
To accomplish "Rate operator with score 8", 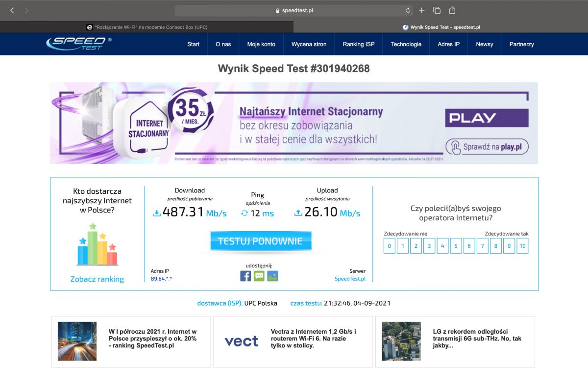I will coord(496,246).
